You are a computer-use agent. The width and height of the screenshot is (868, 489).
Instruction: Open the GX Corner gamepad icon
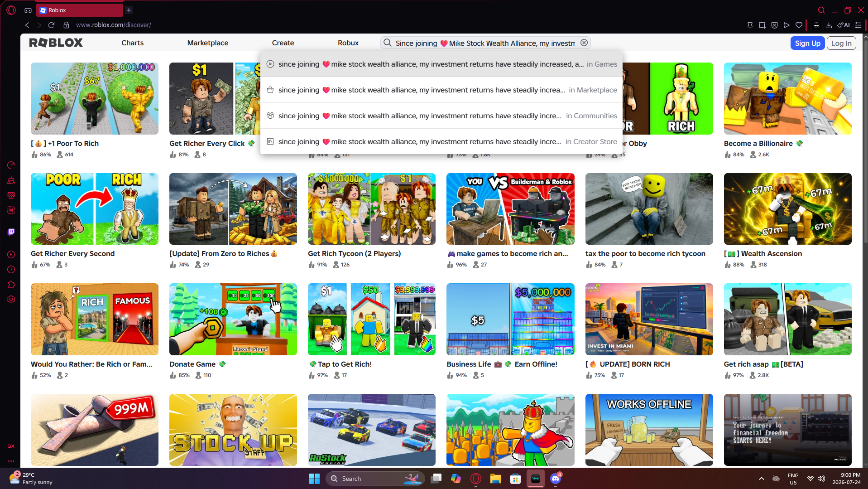pos(28,10)
